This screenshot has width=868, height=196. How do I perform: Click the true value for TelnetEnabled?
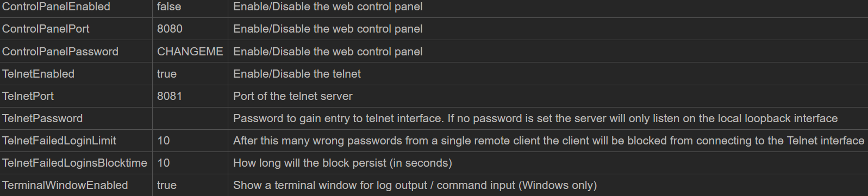167,74
